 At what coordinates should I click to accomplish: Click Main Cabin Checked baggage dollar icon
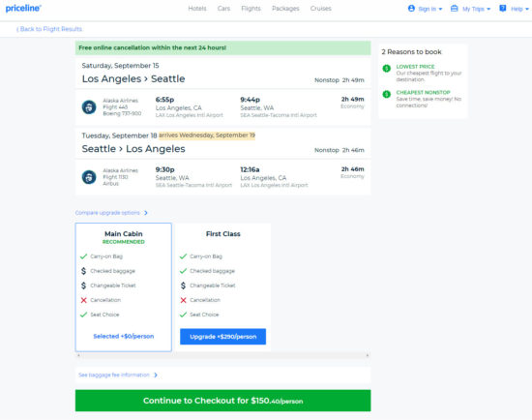83,271
